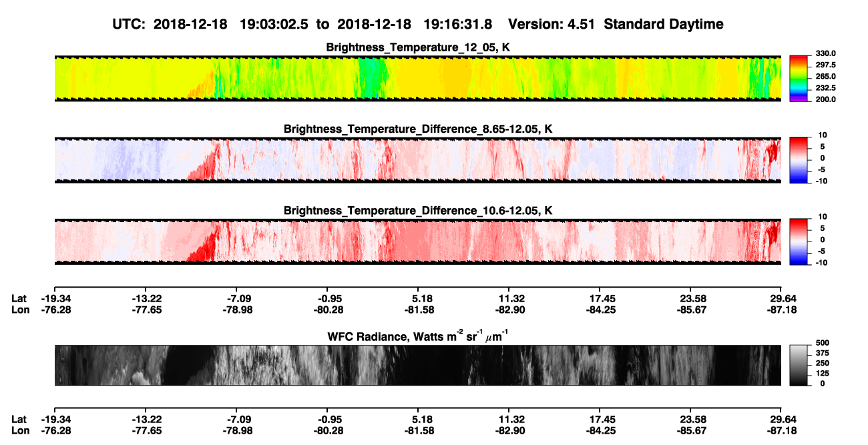
Task: Click longitude -76.28 on the axis below WFC image
Action: (x=55, y=430)
